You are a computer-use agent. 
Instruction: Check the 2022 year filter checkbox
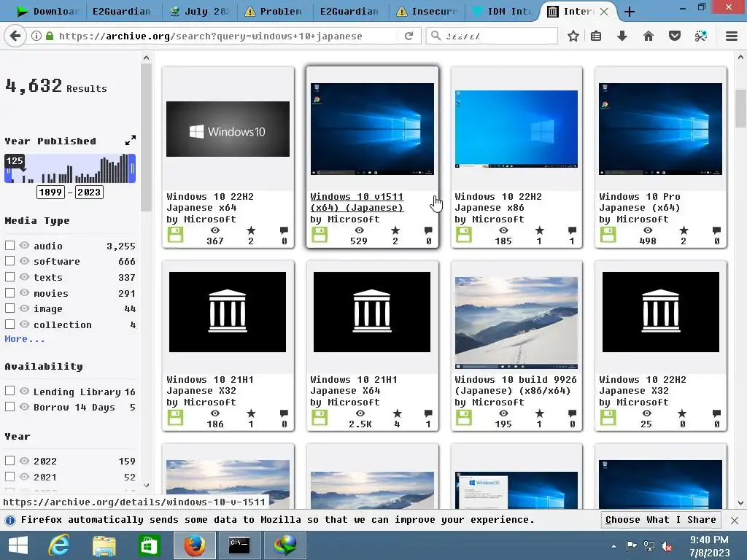[x=9, y=461]
